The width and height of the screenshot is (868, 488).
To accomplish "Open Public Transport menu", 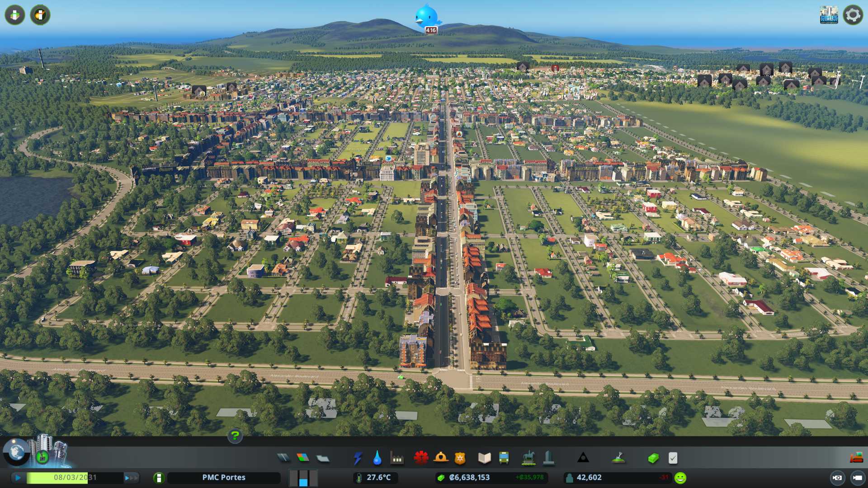I will (504, 458).
